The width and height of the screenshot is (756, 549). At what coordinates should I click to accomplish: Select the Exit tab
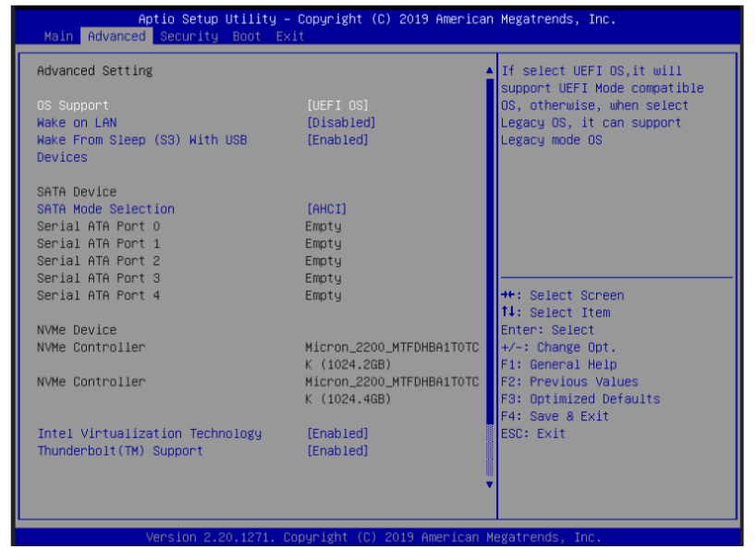(x=289, y=36)
